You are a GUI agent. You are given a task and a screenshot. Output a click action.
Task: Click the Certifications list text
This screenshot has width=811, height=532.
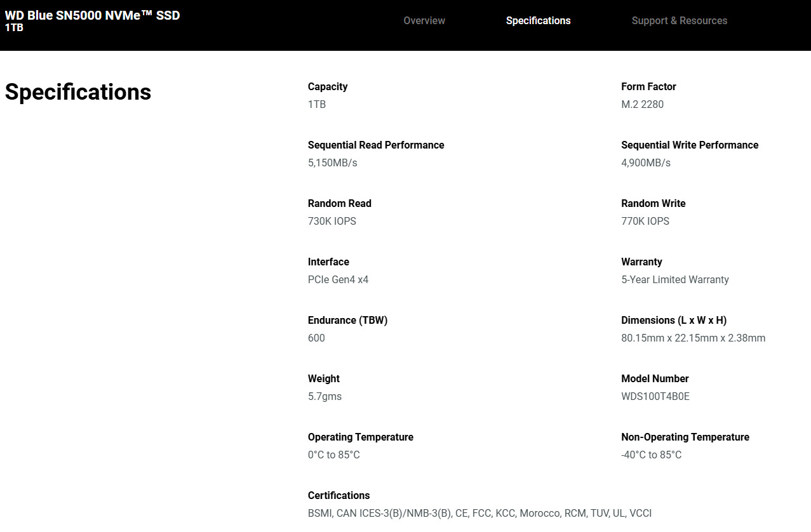tap(479, 514)
